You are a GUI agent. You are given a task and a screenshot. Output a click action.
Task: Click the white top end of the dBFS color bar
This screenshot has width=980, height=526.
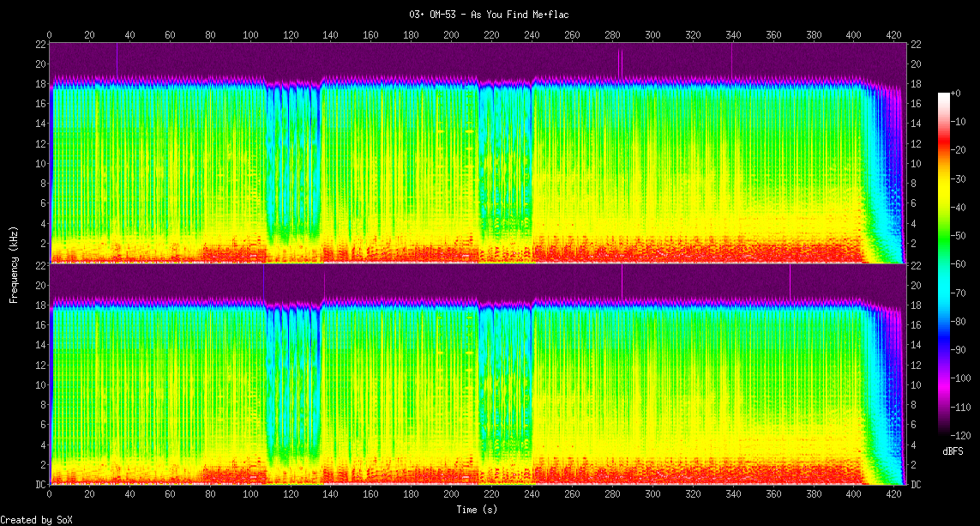click(x=944, y=94)
